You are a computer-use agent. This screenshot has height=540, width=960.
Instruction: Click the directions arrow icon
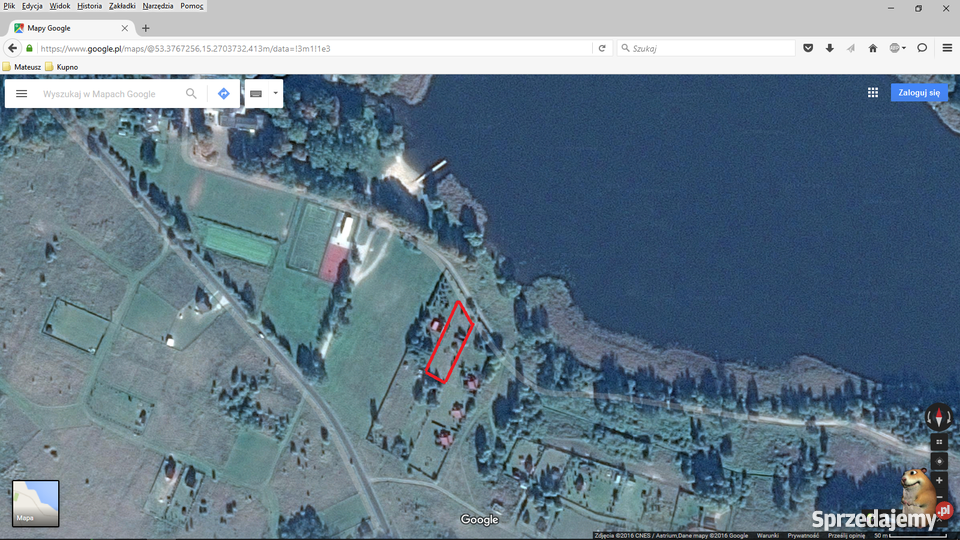(223, 94)
